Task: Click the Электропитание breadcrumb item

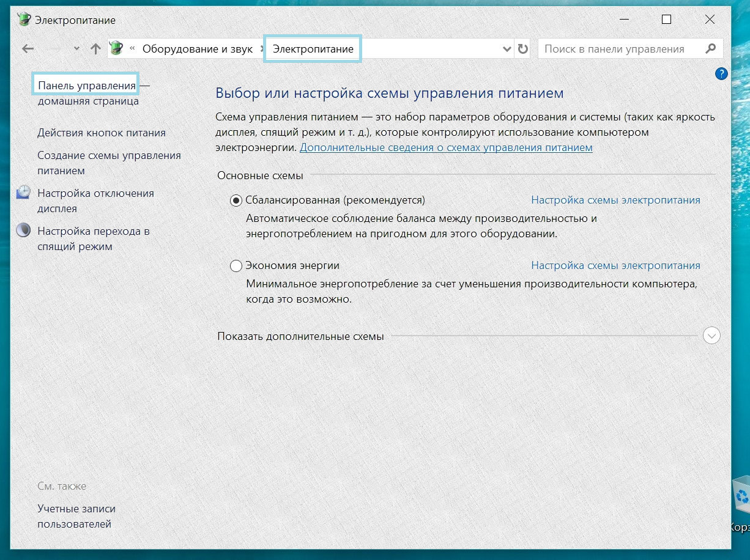Action: tap(313, 49)
